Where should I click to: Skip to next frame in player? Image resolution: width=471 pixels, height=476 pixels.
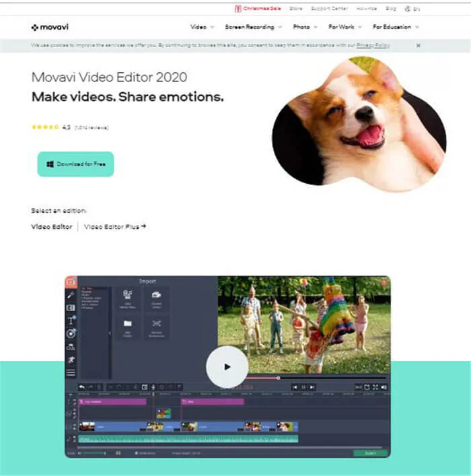coord(312,387)
